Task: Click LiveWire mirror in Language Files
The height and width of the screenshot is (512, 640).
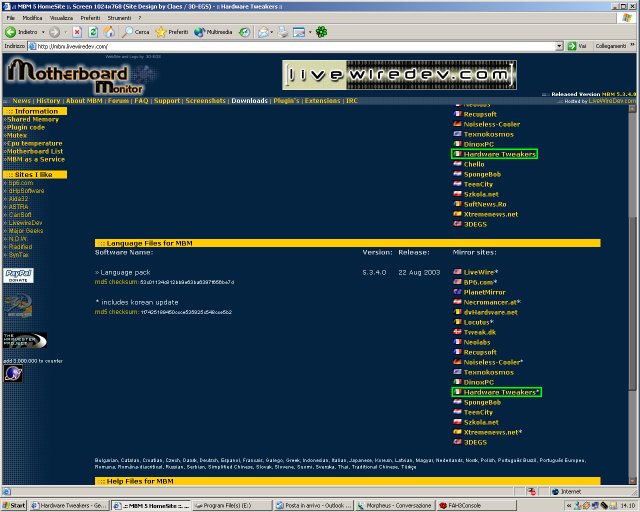Action: click(x=479, y=272)
